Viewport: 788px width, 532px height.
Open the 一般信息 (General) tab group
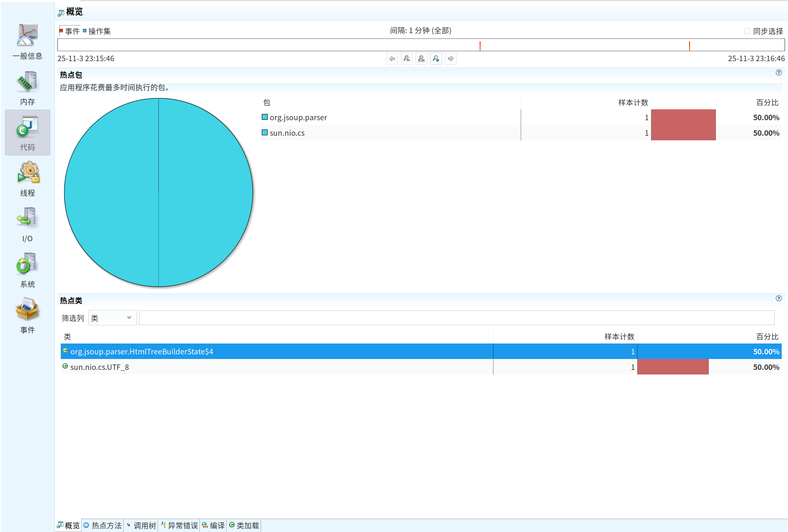click(x=27, y=41)
